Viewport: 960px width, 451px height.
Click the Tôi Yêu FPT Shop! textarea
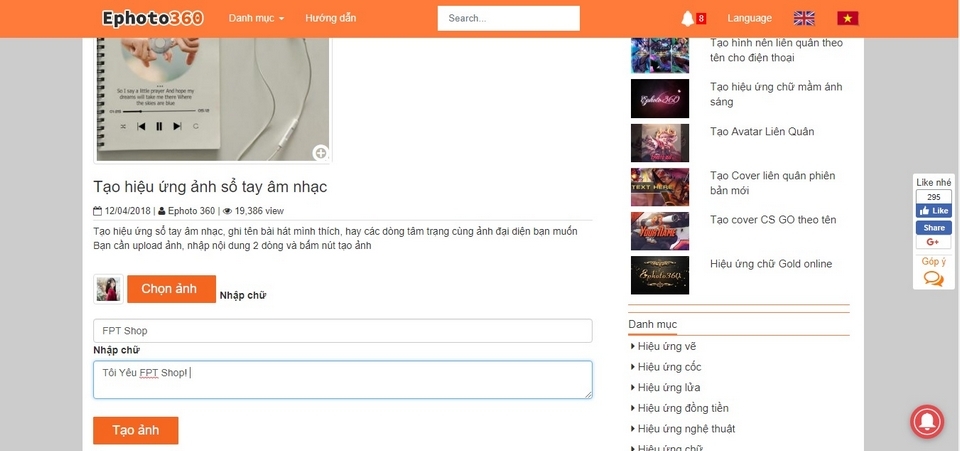pyautogui.click(x=342, y=380)
